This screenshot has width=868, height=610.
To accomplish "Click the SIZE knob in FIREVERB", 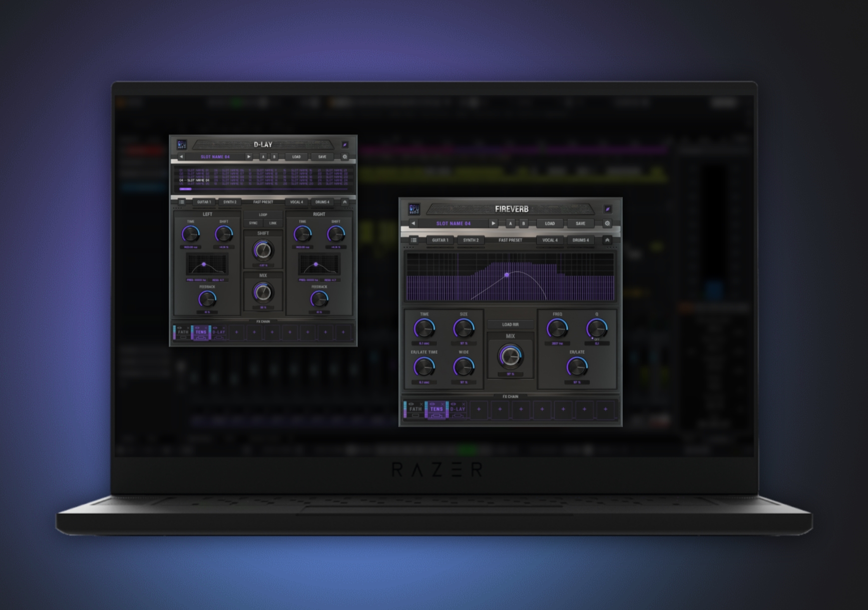I will point(464,329).
